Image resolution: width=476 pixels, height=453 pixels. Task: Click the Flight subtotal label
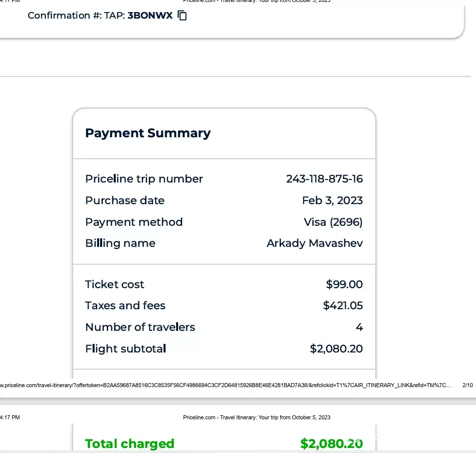point(125,349)
